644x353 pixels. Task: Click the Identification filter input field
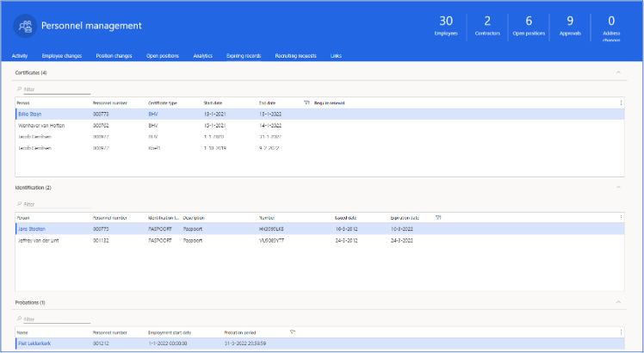coord(57,204)
